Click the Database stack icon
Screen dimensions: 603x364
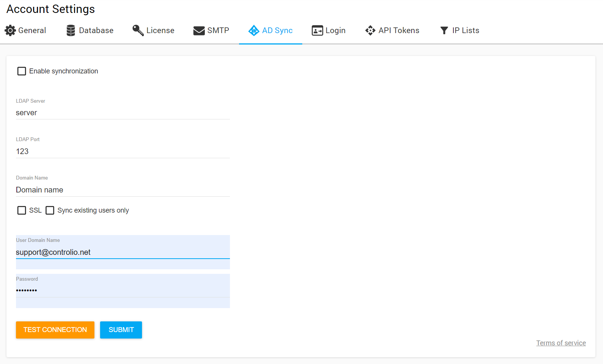[x=71, y=30]
